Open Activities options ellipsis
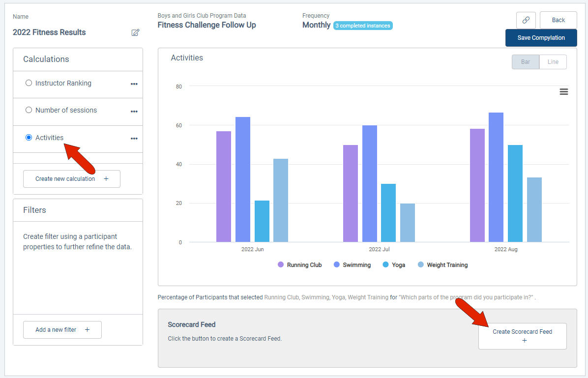This screenshot has width=588, height=378. point(134,139)
